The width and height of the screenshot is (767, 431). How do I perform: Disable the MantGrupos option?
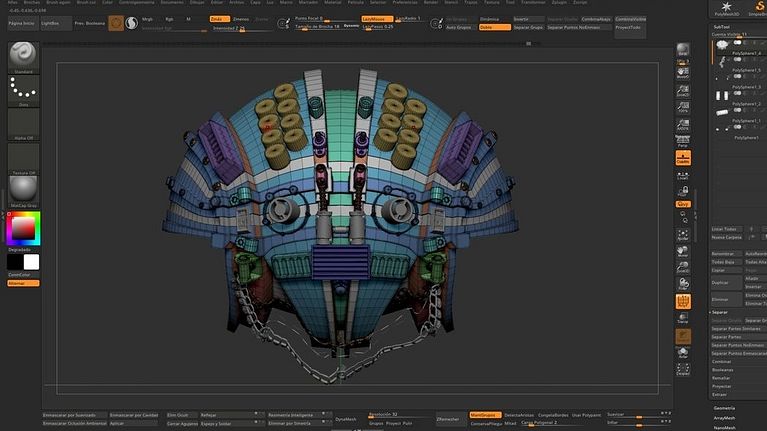pyautogui.click(x=484, y=414)
